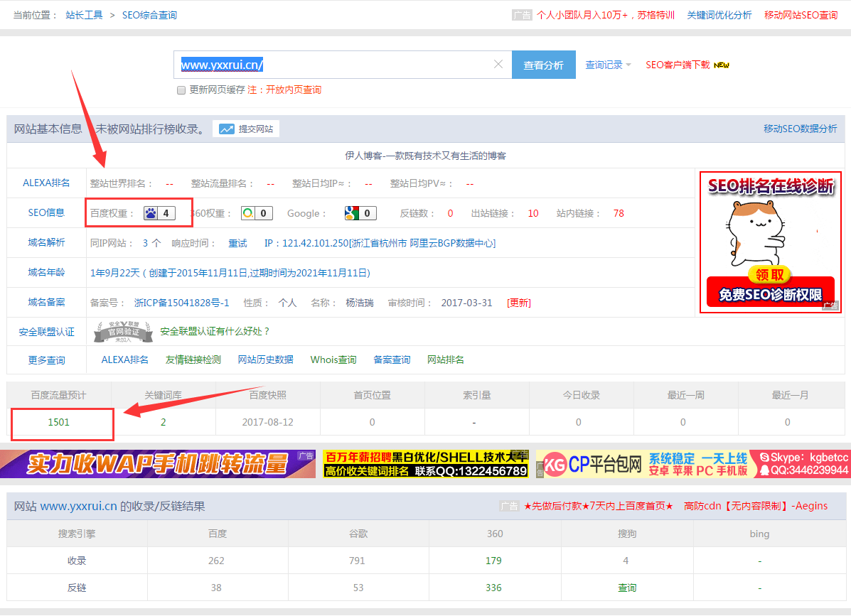Click the 360 weight circle icon

tap(248, 213)
